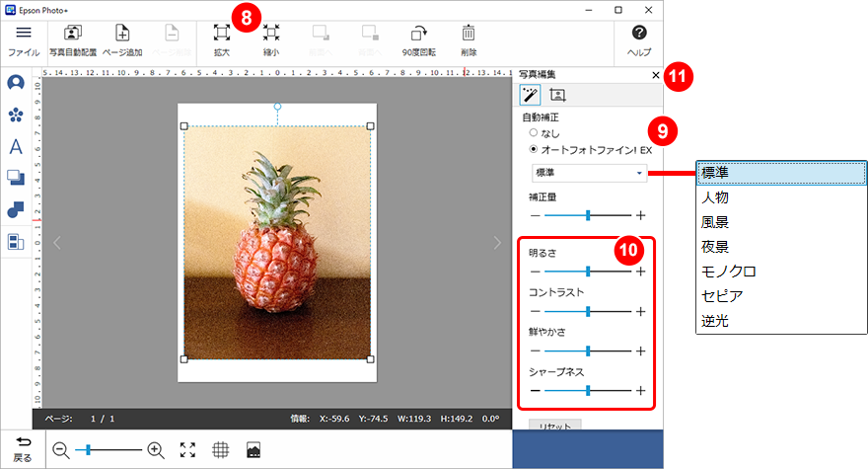Select the text tool in left sidebar

16,147
